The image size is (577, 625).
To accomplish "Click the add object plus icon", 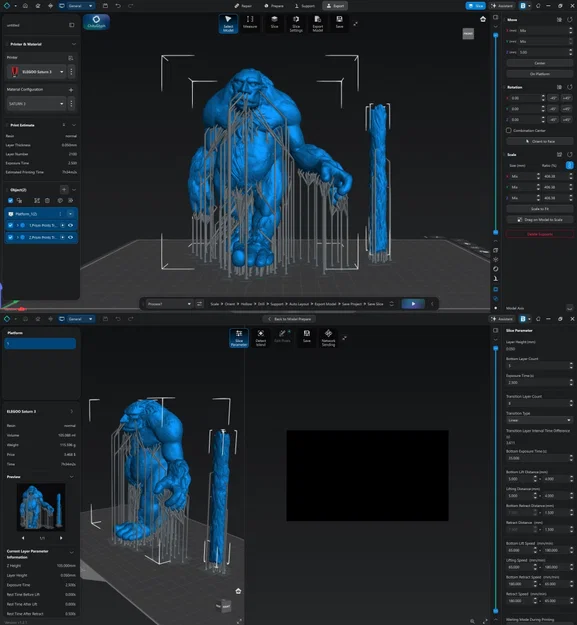I will click(64, 190).
